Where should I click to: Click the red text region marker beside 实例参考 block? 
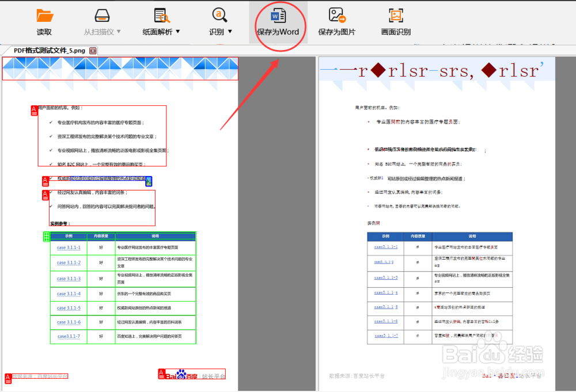point(45,195)
